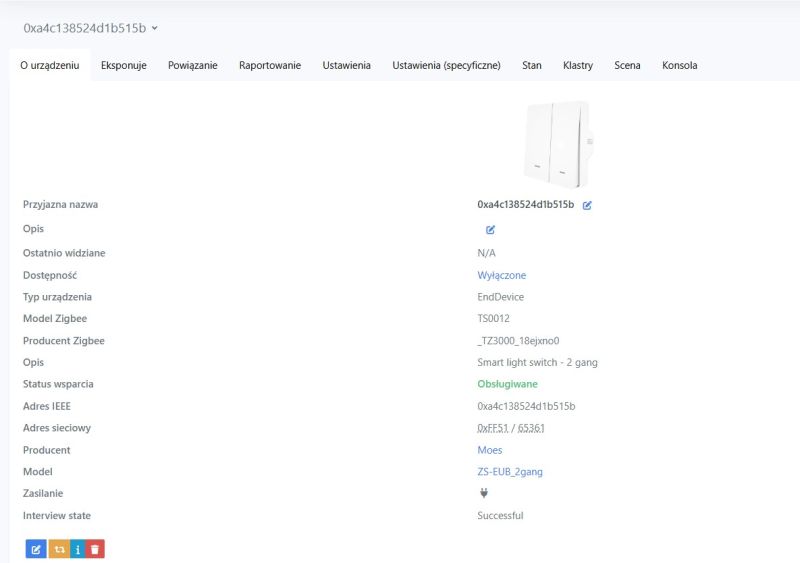800x563 pixels.
Task: Click the orange reconfigure device button
Action: 59,549
